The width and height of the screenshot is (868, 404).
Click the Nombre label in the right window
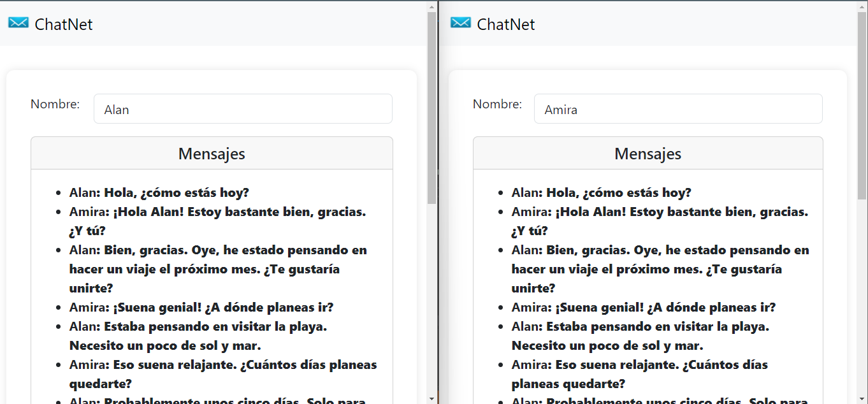point(497,105)
